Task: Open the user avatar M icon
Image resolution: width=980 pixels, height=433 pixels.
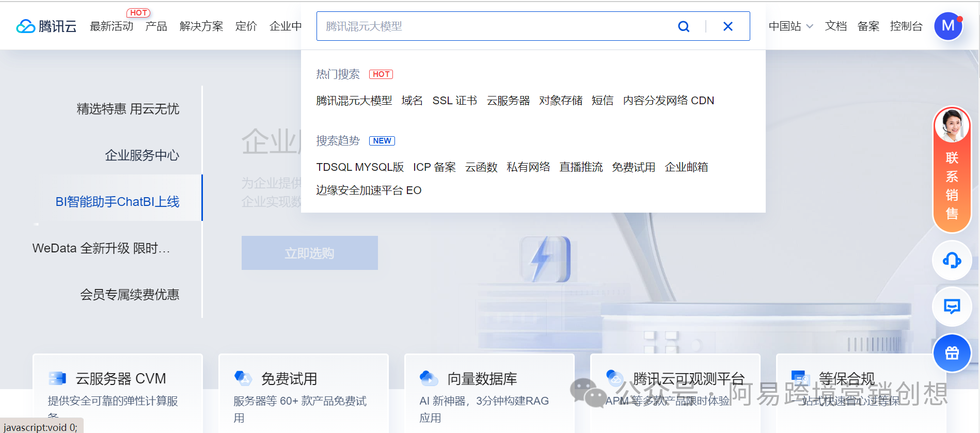Action: (x=948, y=26)
